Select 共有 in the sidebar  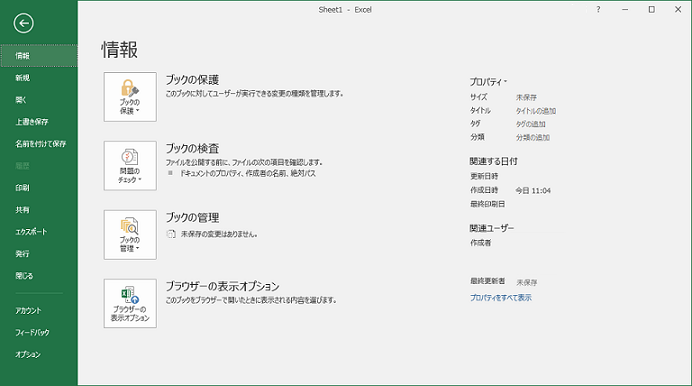(x=39, y=210)
